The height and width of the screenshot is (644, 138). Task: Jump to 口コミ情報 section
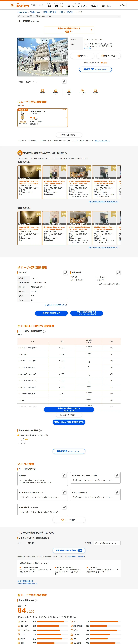click(82, 92)
